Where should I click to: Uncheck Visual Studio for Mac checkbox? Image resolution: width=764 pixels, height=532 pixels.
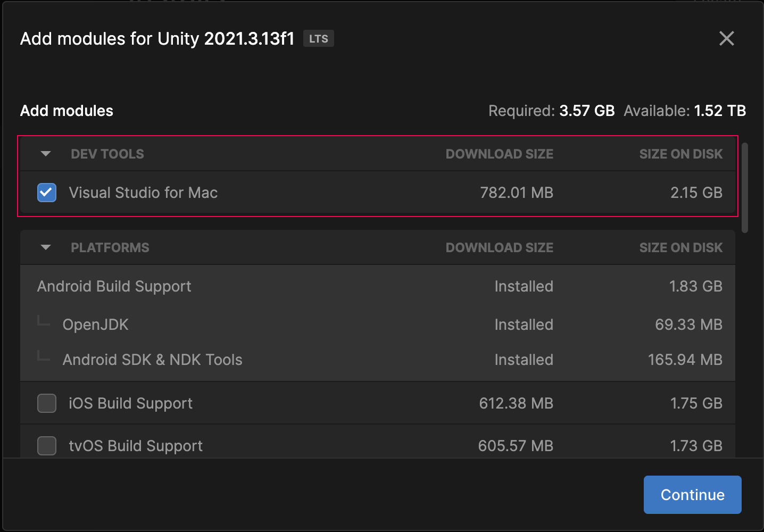coord(47,193)
